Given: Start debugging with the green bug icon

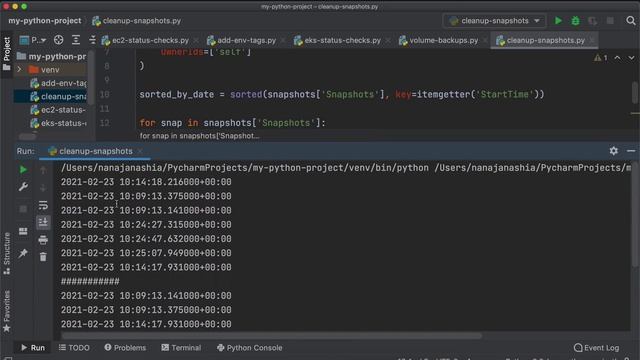Looking at the screenshot, I should [x=576, y=21].
